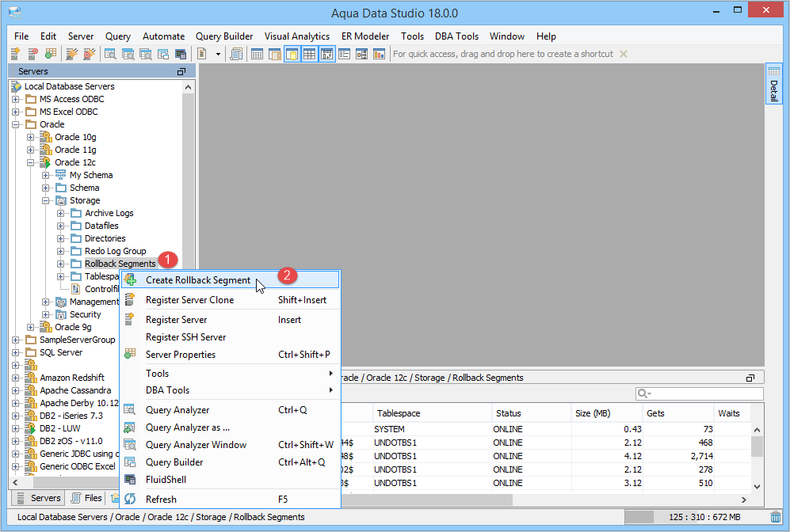Click the memory usage bar showing 672 MB

[x=696, y=517]
